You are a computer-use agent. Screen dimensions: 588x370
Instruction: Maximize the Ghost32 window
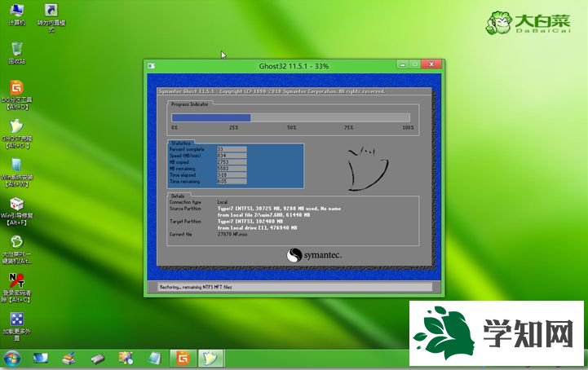pyautogui.click(x=415, y=64)
